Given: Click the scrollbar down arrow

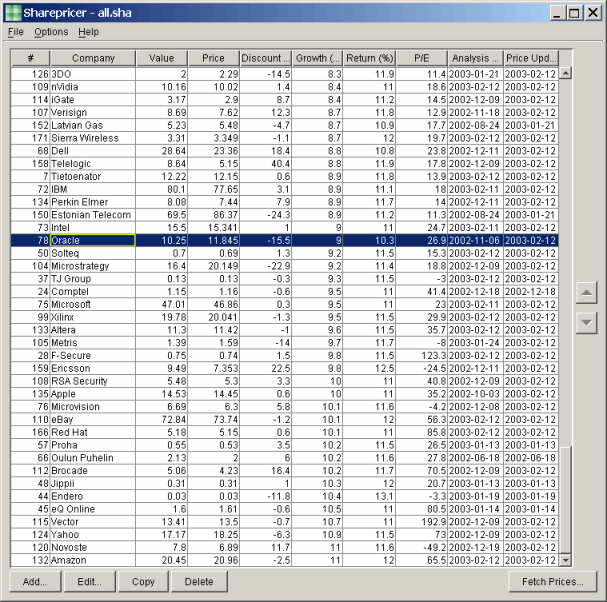Looking at the screenshot, I should [565, 561].
